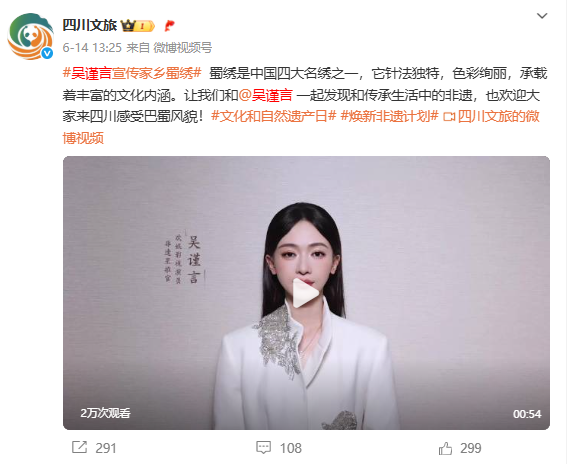
Task: Click the 108 comment count
Action: tap(291, 448)
